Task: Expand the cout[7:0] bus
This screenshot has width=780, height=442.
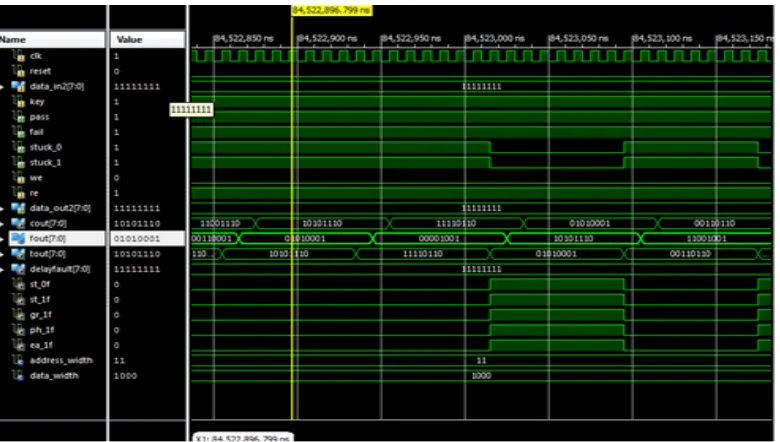Action: click(2, 224)
